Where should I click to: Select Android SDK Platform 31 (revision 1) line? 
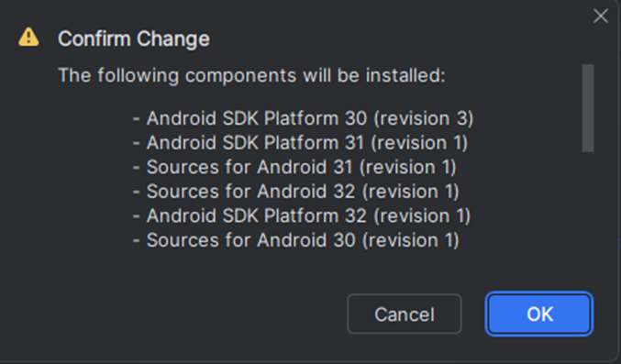coord(300,143)
